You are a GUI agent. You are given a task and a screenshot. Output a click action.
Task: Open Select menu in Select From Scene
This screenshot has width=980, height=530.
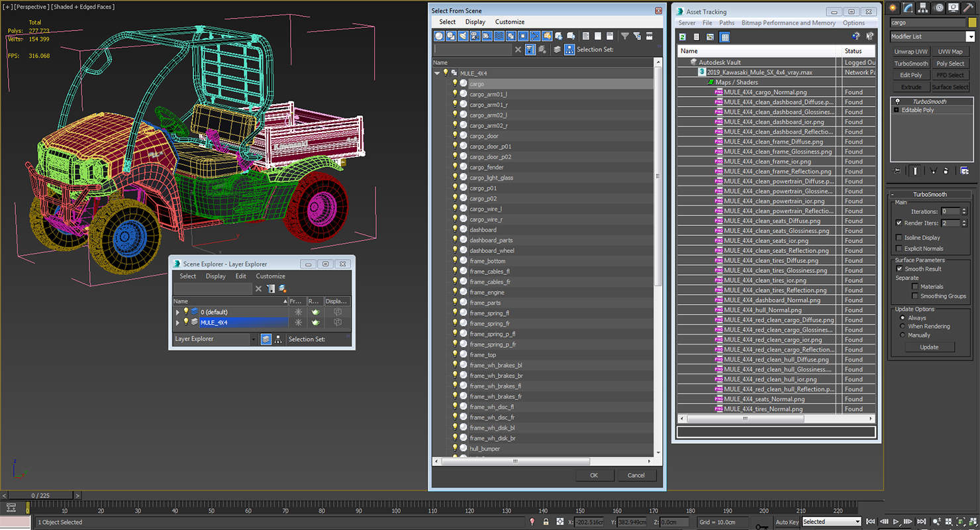tap(448, 22)
